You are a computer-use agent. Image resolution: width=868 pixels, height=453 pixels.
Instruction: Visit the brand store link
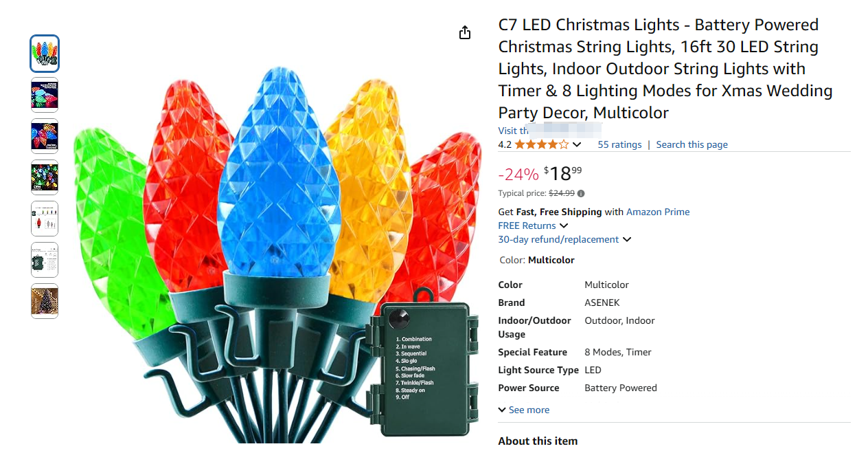(550, 131)
